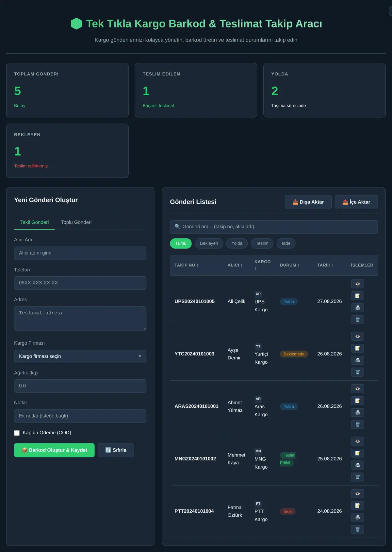View details of shipment YTC20240101003

[x=357, y=336]
